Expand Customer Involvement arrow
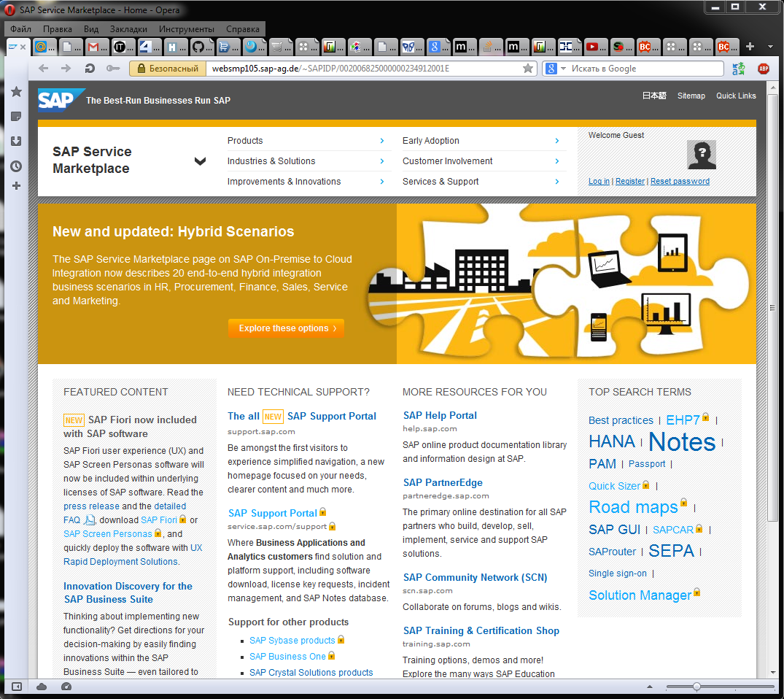The width and height of the screenshot is (784, 699). pos(557,161)
